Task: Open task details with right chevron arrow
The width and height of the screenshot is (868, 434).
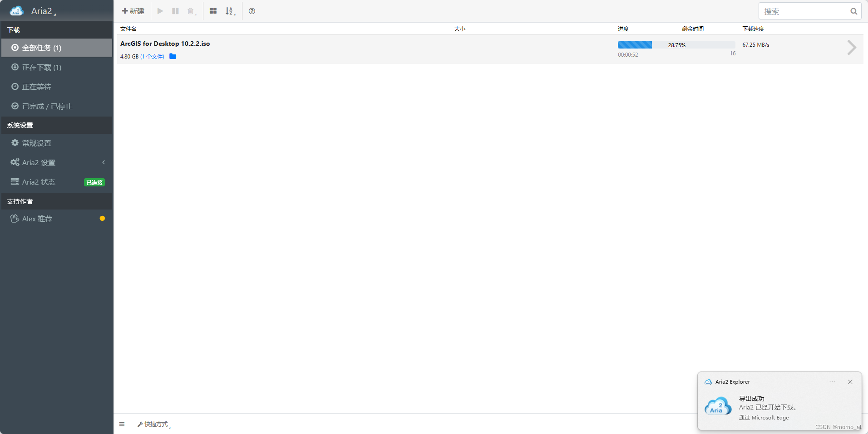Action: tap(852, 48)
